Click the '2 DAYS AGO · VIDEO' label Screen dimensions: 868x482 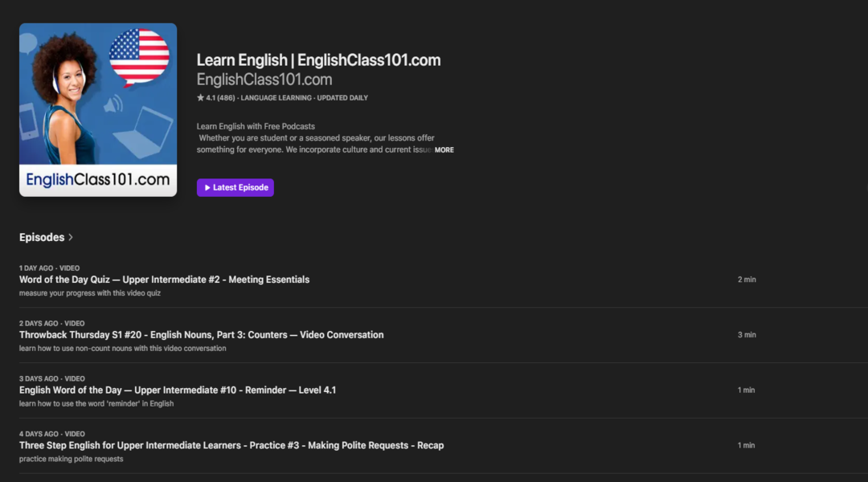click(52, 323)
